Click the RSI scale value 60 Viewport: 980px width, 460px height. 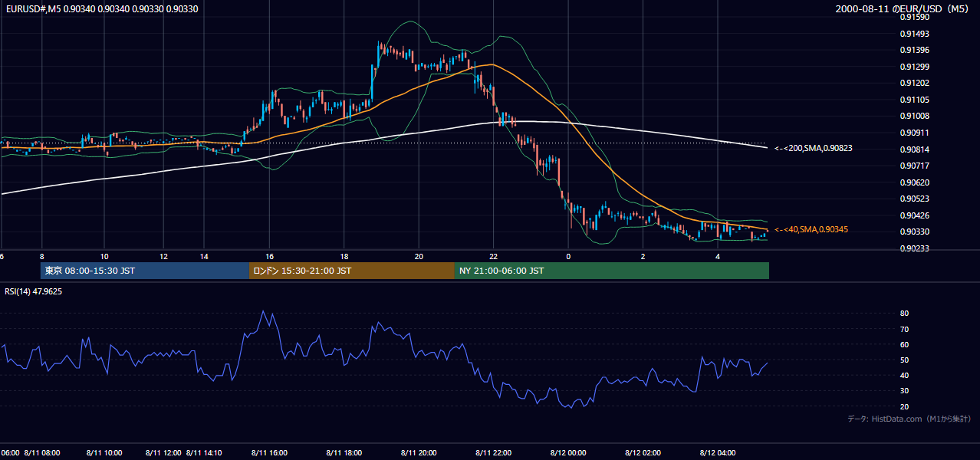point(905,344)
